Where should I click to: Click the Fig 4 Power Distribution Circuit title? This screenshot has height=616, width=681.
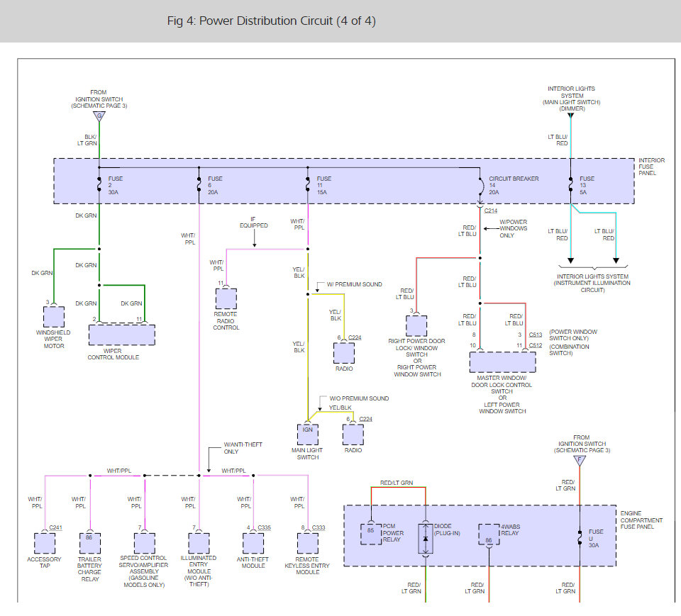click(x=272, y=21)
